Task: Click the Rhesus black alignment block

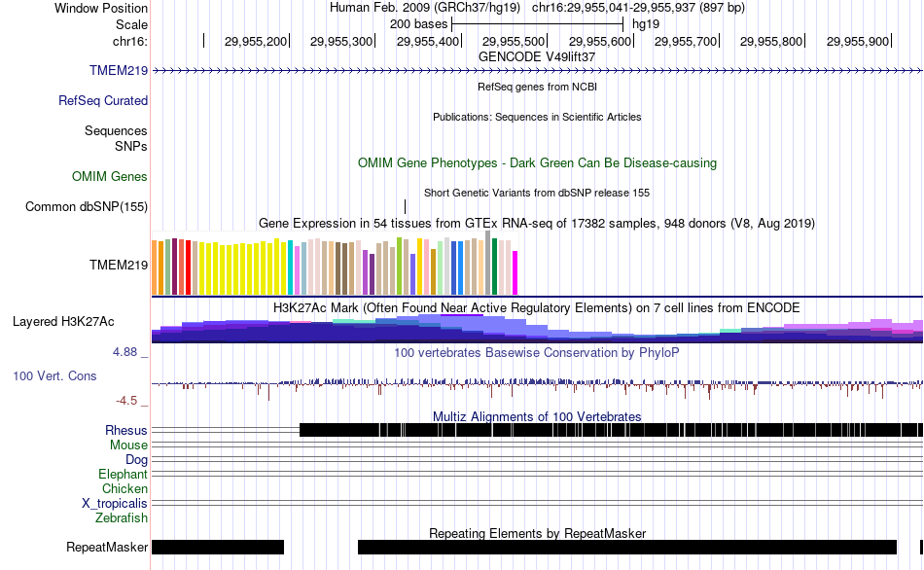Action: pyautogui.click(x=611, y=430)
